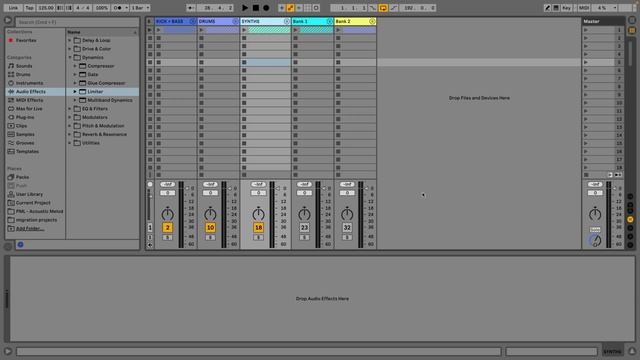Expand the Gate item
Viewport: 640px width, 360px height.
(x=75, y=74)
